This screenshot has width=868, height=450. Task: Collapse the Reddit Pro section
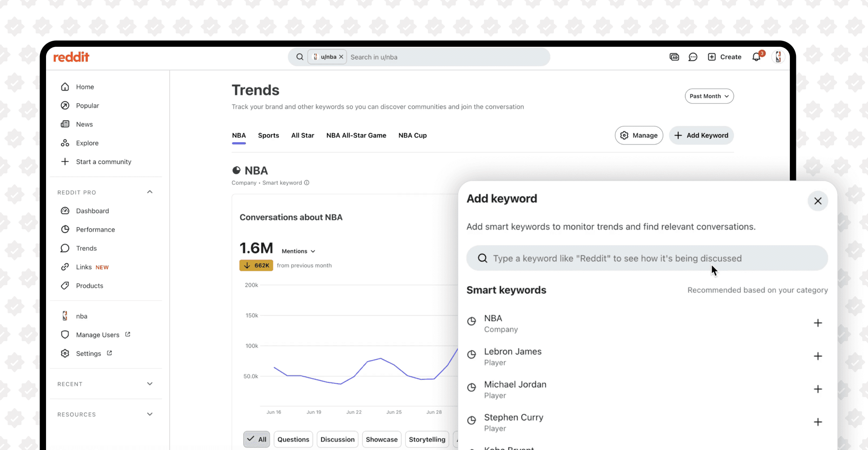click(x=150, y=192)
